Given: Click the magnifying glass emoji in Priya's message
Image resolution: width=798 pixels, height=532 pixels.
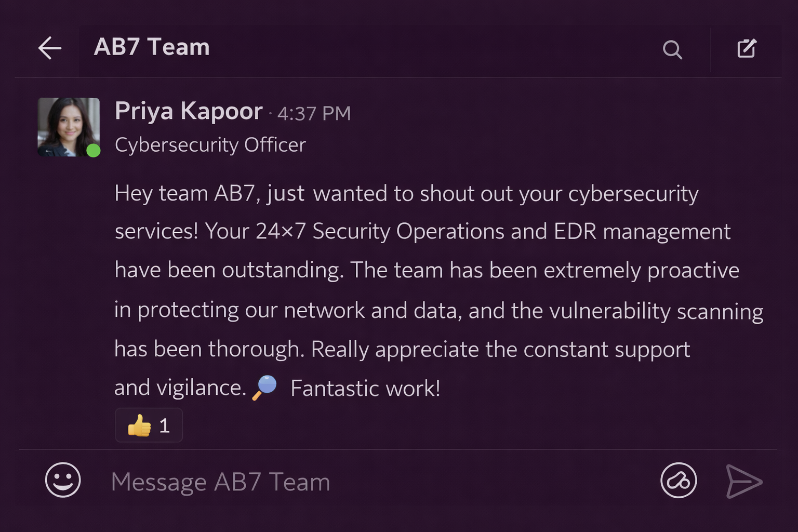Looking at the screenshot, I should tap(264, 387).
